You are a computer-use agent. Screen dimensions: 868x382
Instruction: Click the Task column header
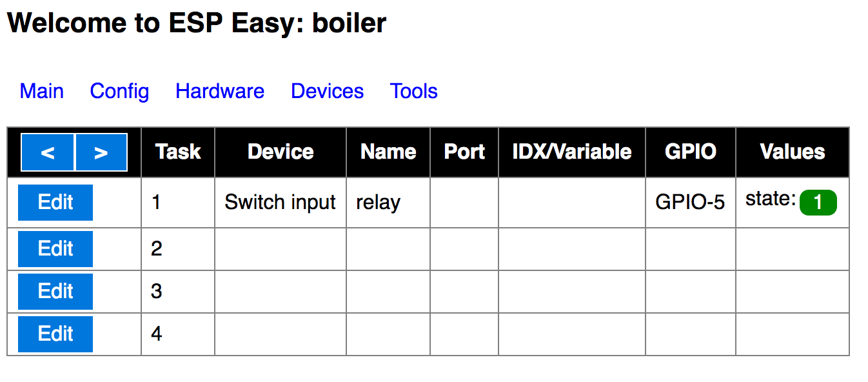point(178,152)
